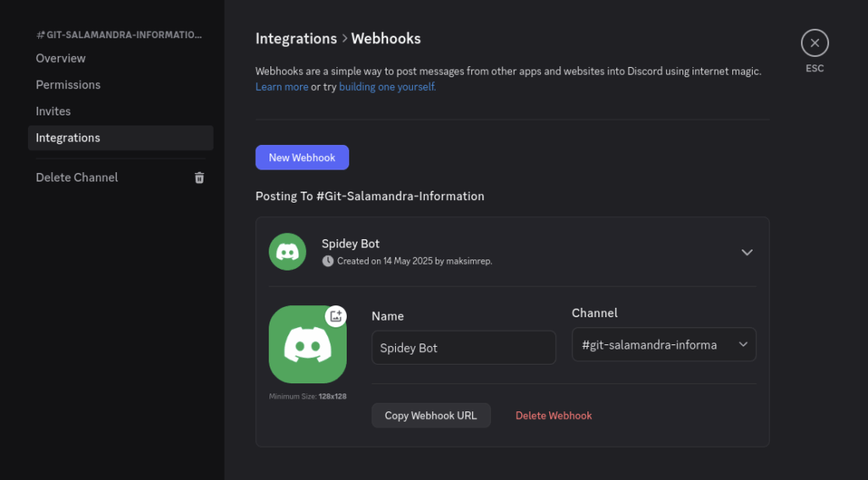This screenshot has height=480, width=868.
Task: Open the Learn more link
Action: 281,87
